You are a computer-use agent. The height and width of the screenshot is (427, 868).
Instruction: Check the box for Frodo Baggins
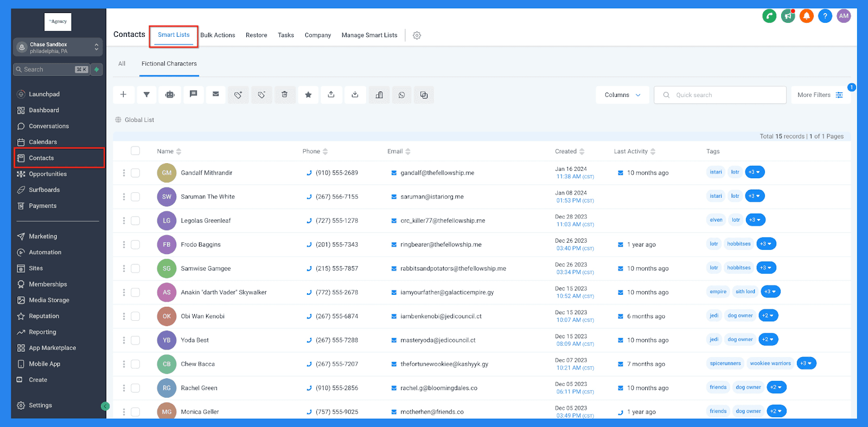coord(136,244)
